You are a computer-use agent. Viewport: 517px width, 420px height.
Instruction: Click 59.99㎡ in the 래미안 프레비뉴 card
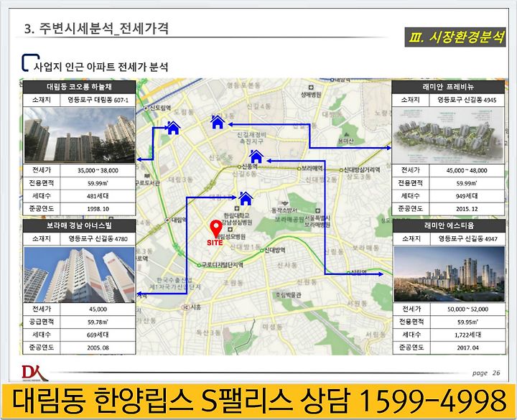point(467,183)
